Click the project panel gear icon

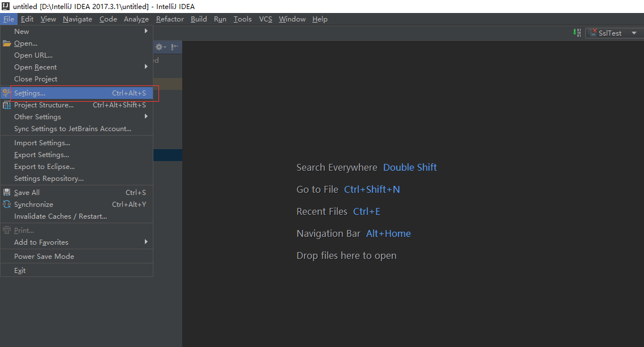pos(160,47)
